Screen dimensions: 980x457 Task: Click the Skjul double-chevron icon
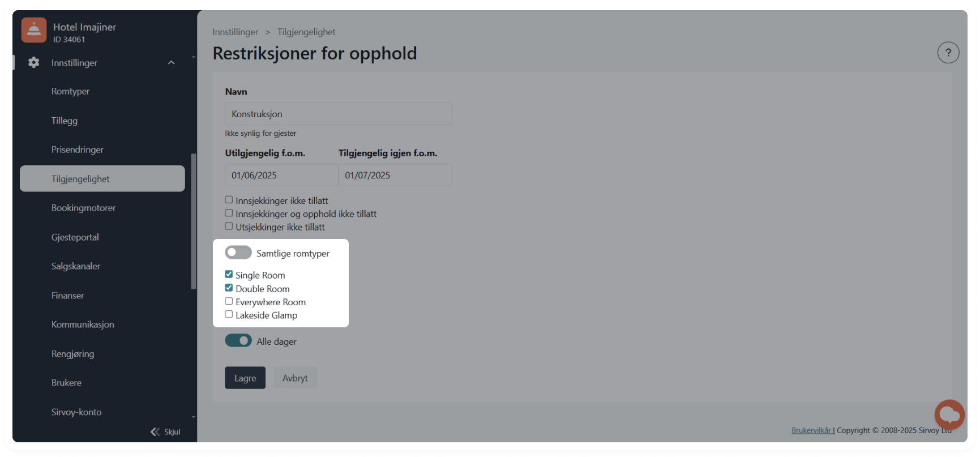155,432
